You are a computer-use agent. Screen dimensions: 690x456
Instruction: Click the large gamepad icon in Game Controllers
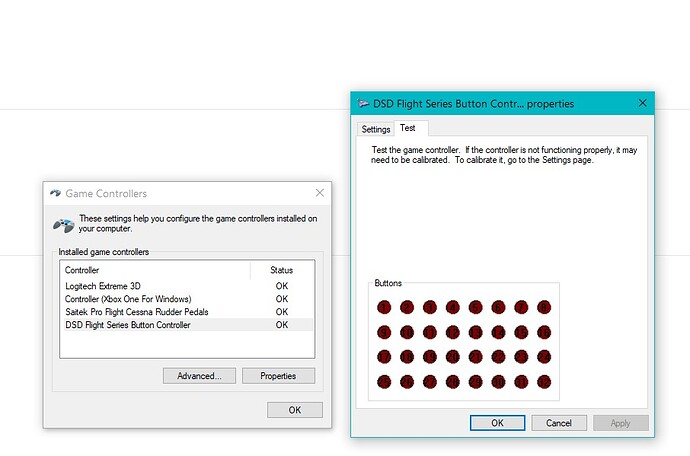pyautogui.click(x=62, y=224)
